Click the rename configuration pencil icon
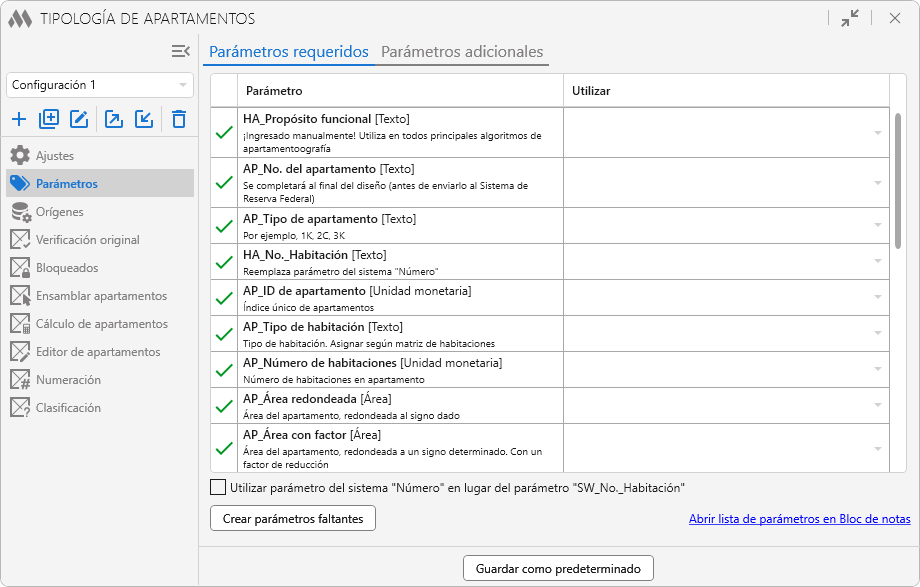 click(80, 120)
